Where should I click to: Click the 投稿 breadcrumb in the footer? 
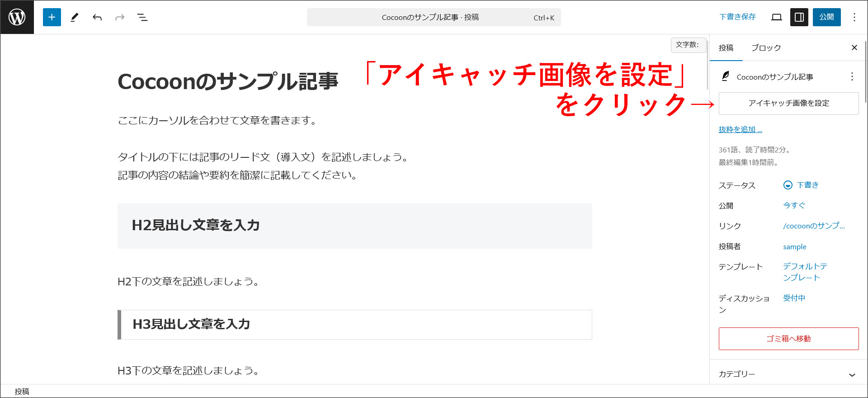(22, 392)
